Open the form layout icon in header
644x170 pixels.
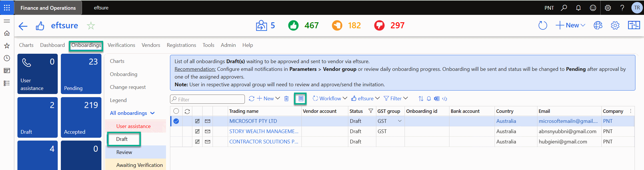pyautogui.click(x=634, y=25)
